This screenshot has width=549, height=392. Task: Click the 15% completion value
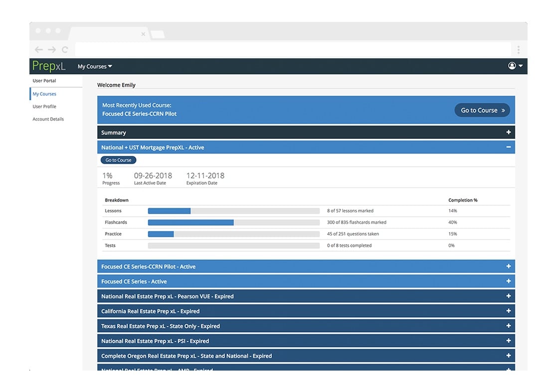point(452,234)
